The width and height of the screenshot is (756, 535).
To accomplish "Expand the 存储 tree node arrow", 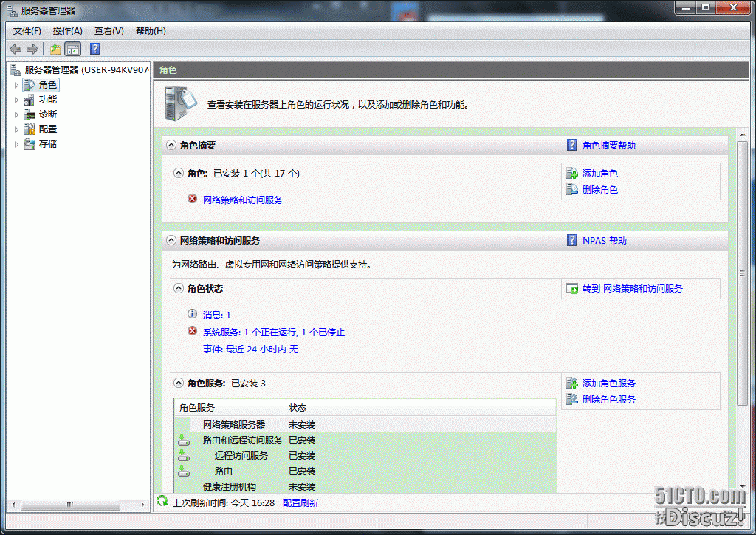I will pyautogui.click(x=16, y=144).
